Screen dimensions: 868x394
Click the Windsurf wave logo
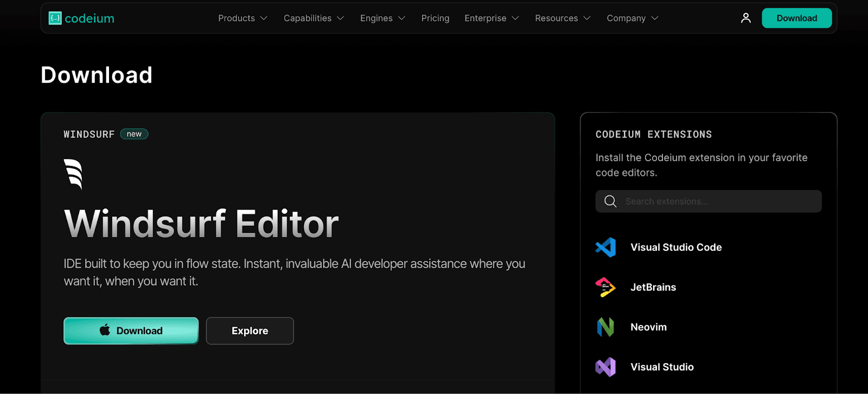tap(73, 174)
